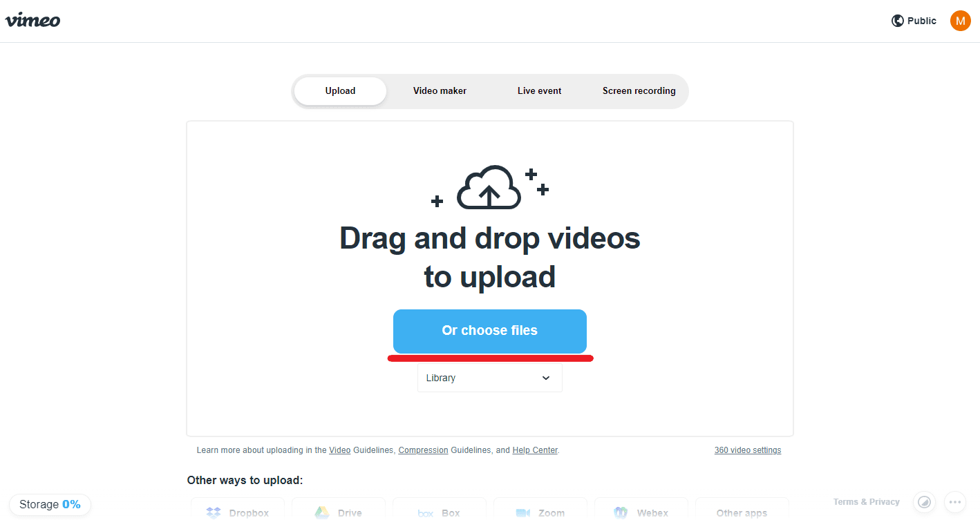
Task: Open the Public globe icon
Action: [x=898, y=21]
